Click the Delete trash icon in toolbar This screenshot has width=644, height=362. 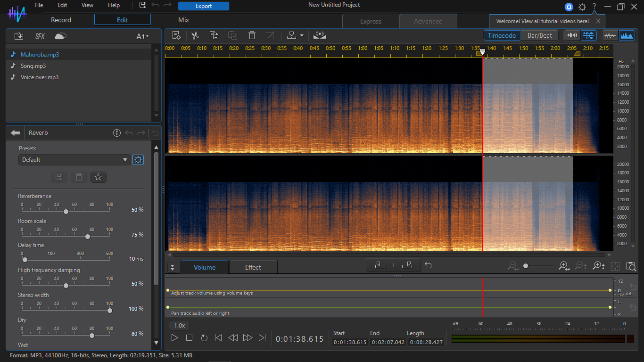252,35
